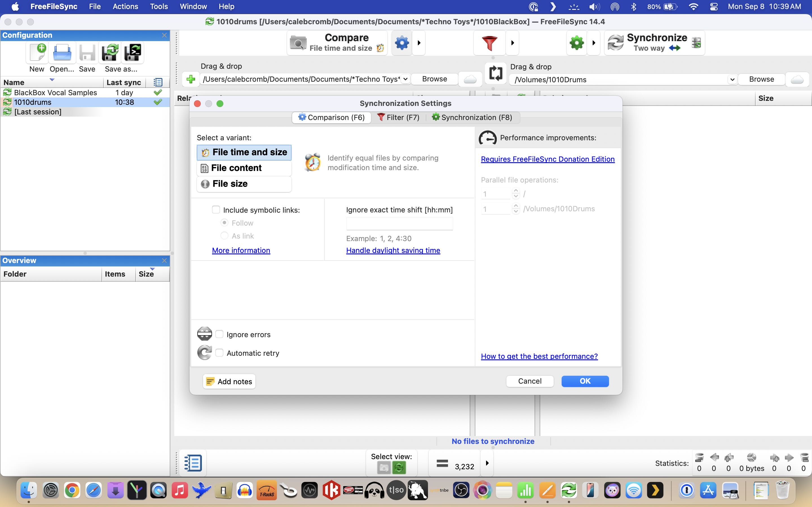Click the red filter funnel icon
Viewport: 812px width, 507px height.
(x=489, y=43)
